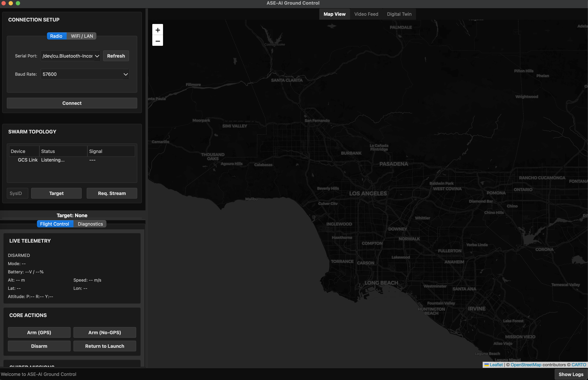Open the Video Feed tab
The height and width of the screenshot is (380, 588).
pyautogui.click(x=366, y=14)
